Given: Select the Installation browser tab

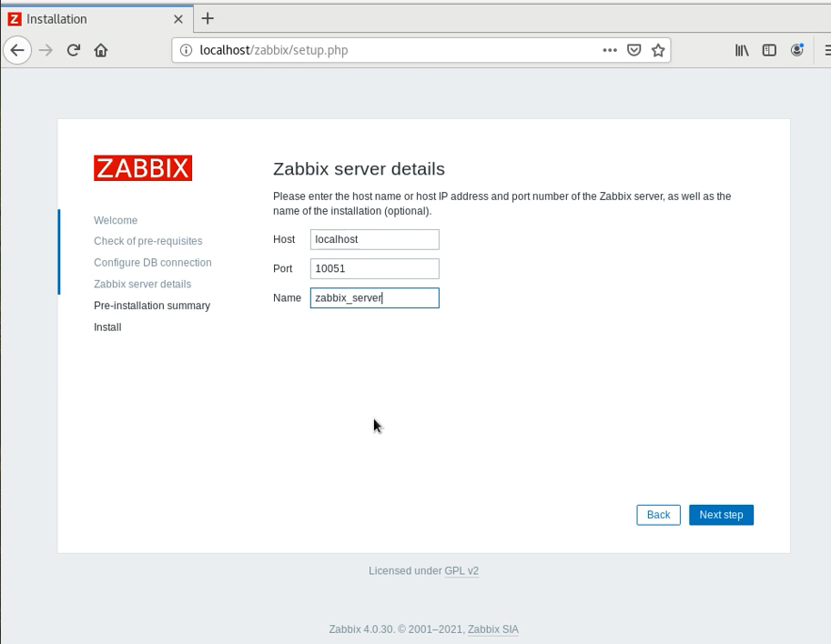Looking at the screenshot, I should [x=97, y=19].
